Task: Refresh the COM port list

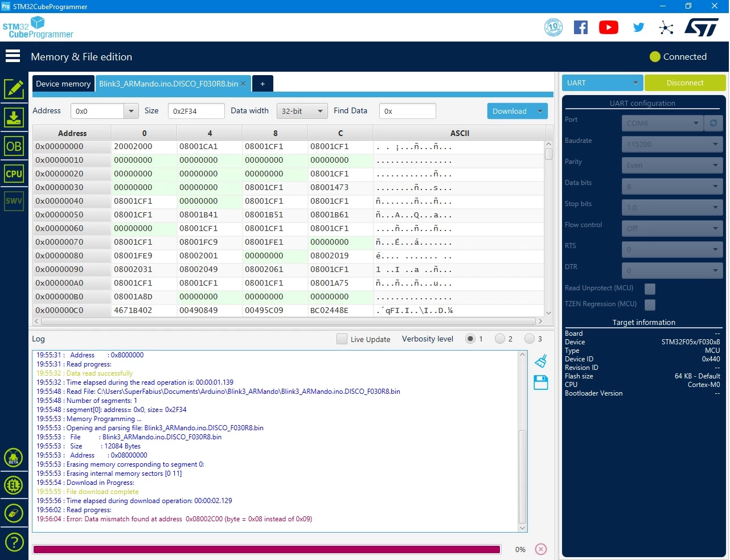Action: 713,123
